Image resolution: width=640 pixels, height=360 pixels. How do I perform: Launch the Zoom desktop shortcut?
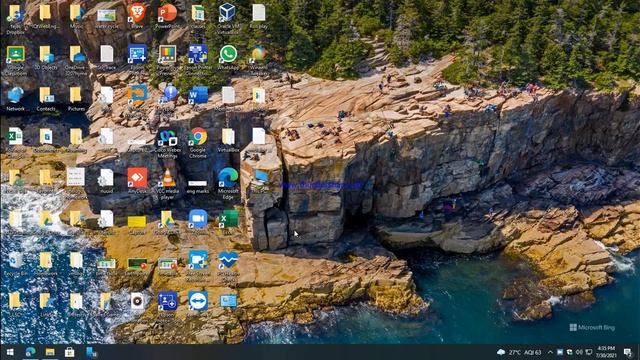(198, 222)
